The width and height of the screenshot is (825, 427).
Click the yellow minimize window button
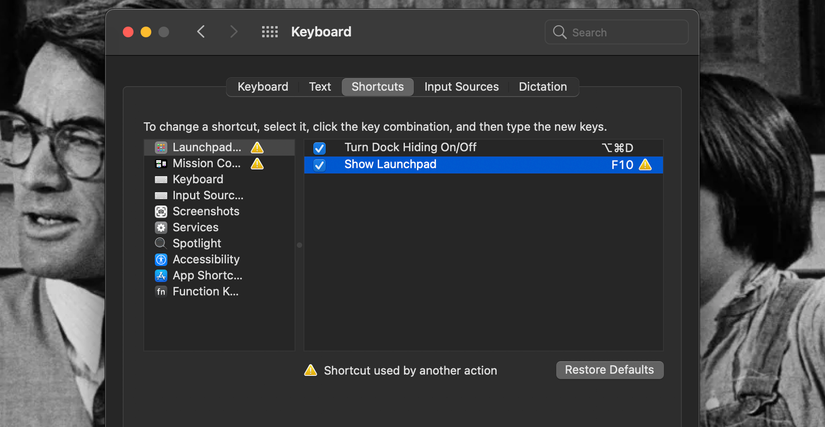146,32
